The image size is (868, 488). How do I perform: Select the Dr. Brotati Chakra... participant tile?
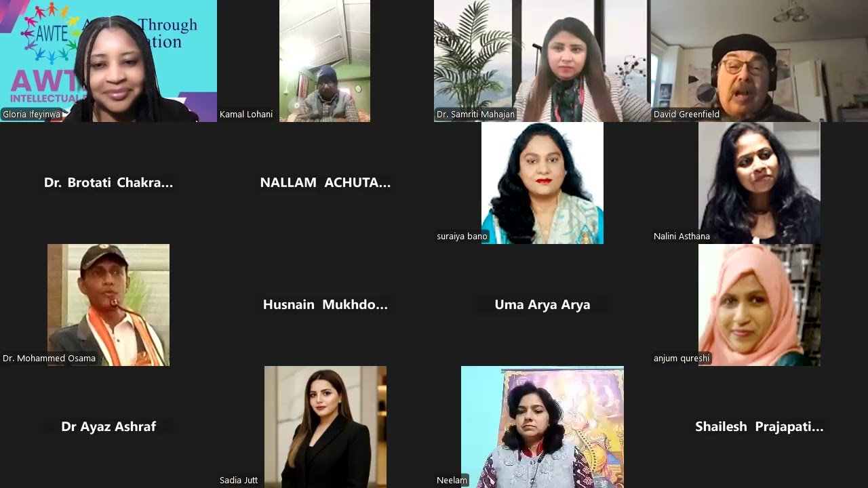(x=108, y=183)
